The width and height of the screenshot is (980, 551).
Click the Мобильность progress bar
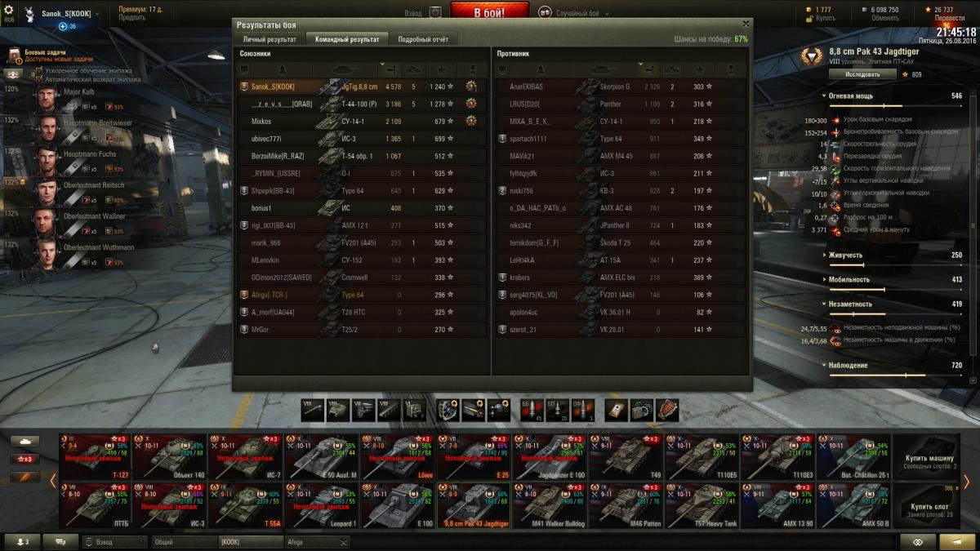pyautogui.click(x=895, y=289)
